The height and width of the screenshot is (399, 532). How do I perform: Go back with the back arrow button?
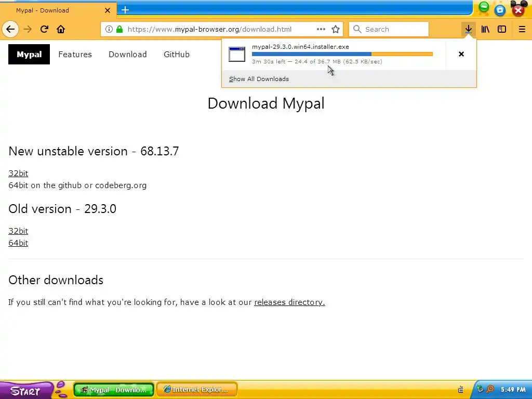(10, 29)
